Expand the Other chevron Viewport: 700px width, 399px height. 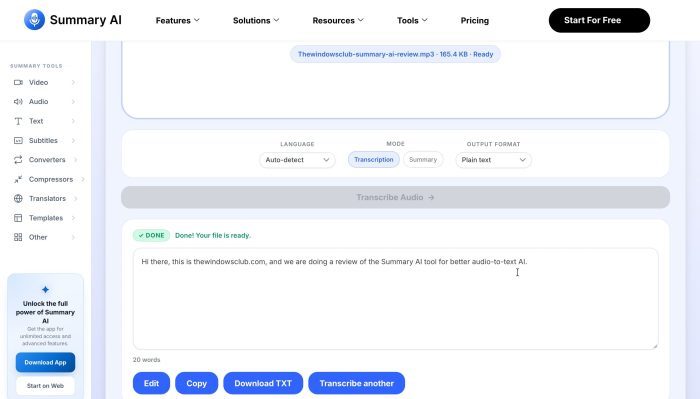[x=74, y=237]
